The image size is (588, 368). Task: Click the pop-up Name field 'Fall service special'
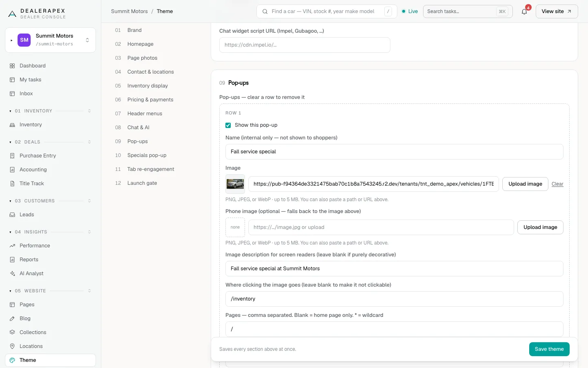coord(394,152)
